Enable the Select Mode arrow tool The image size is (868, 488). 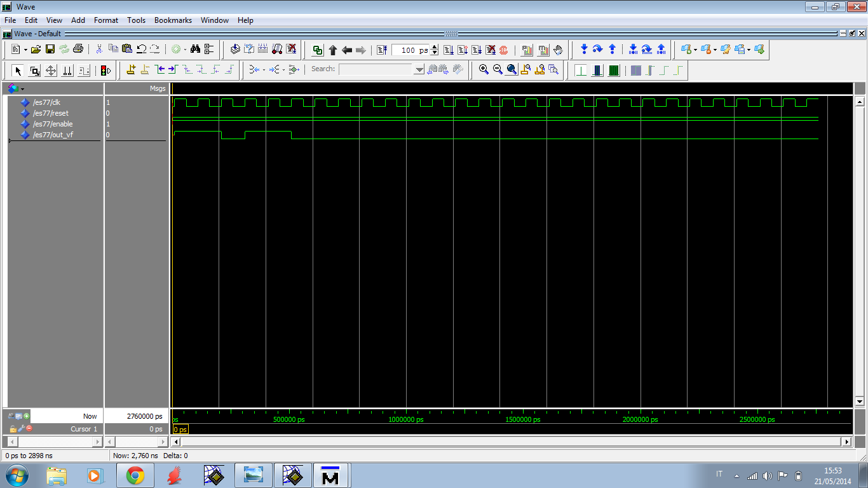point(18,71)
